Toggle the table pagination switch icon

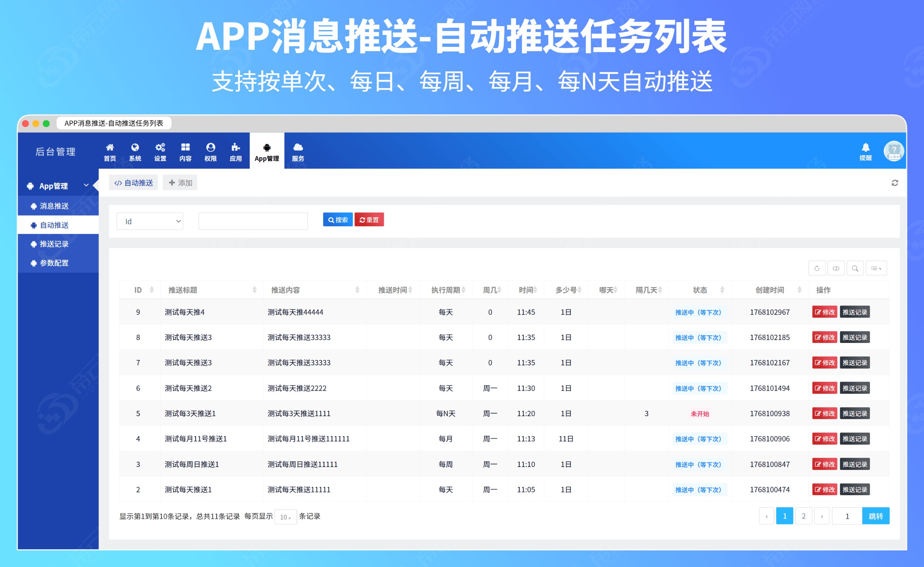tap(836, 268)
